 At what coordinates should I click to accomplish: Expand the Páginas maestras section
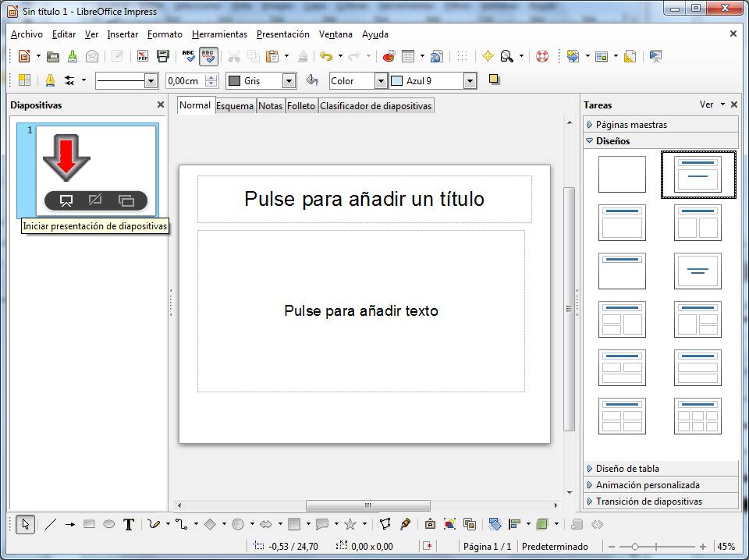click(661, 125)
